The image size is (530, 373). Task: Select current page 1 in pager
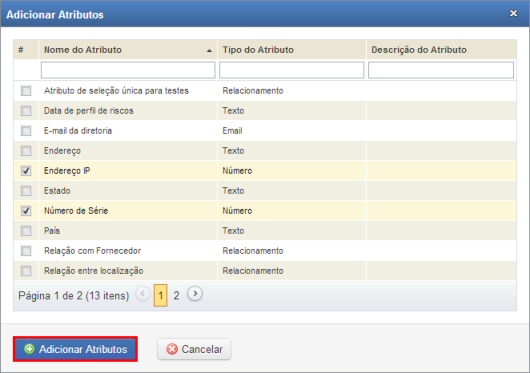point(161,296)
